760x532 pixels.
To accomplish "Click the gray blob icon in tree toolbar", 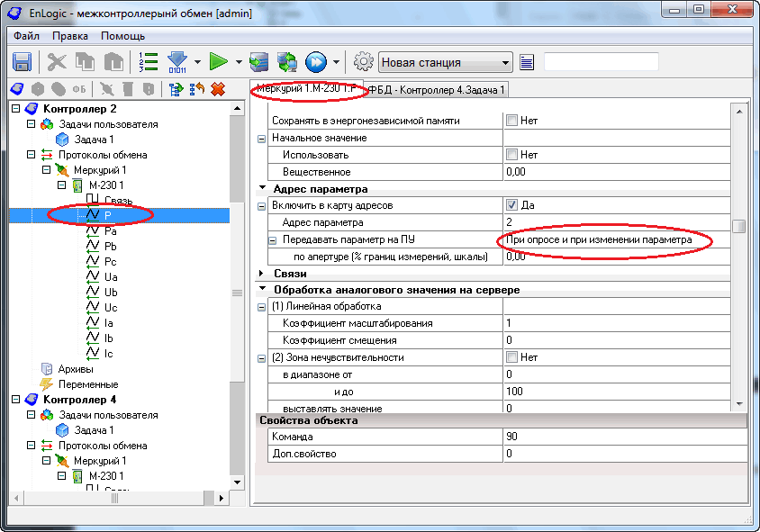I will click(x=59, y=89).
